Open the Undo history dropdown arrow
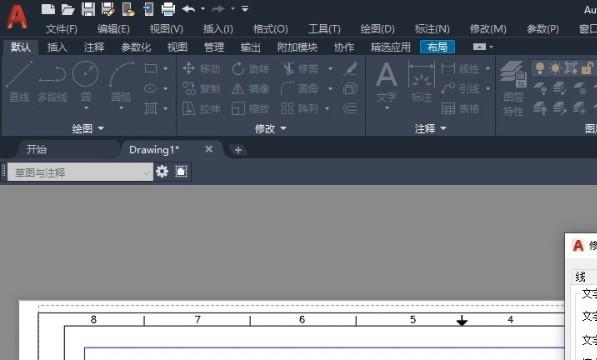The height and width of the screenshot is (360, 597). click(203, 8)
